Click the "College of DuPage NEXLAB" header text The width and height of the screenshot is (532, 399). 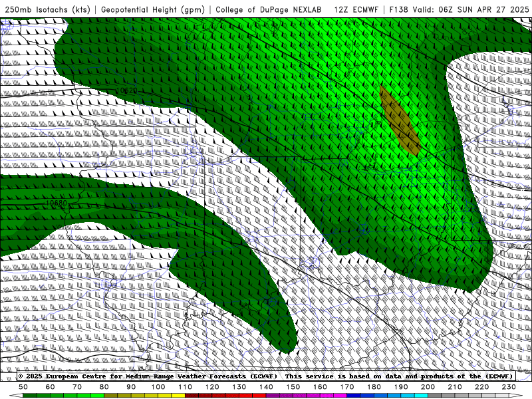[x=269, y=9]
